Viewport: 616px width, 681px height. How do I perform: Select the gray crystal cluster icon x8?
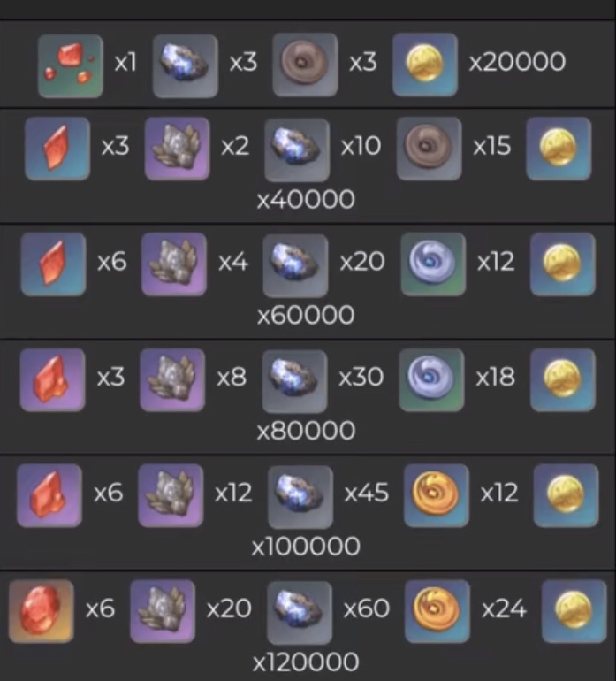172,379
